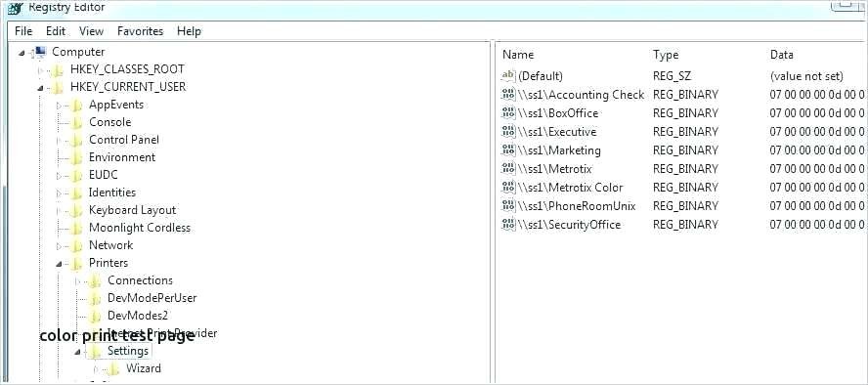Click the binary icon beside \\ss1\Marketing
This screenshot has height=385, width=868.
507,150
